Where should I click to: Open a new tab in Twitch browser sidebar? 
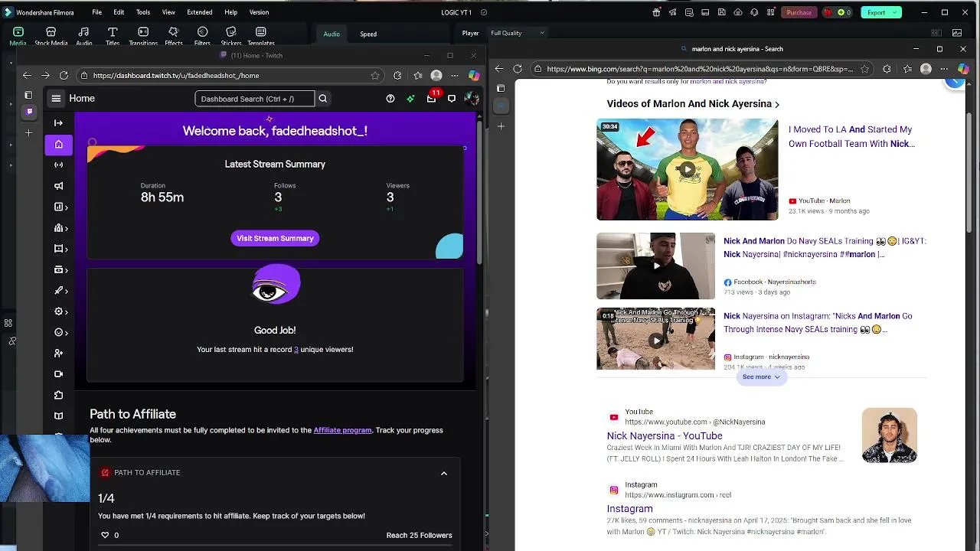[28, 133]
